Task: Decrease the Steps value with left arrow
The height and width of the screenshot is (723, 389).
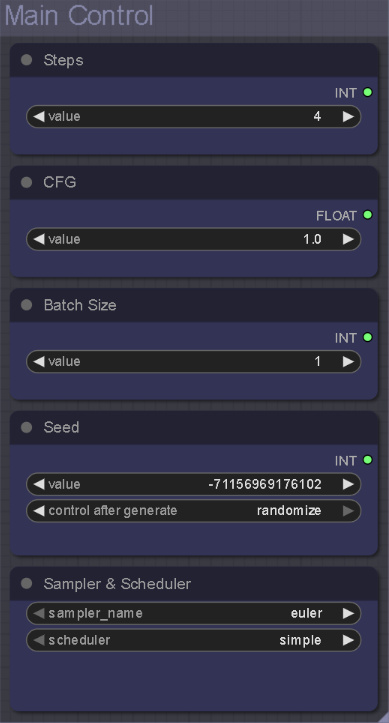Action: [39, 117]
